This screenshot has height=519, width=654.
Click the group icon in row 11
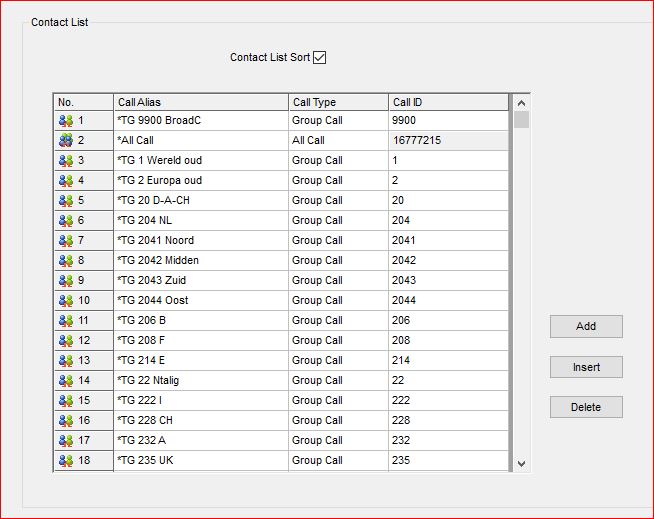[66, 321]
